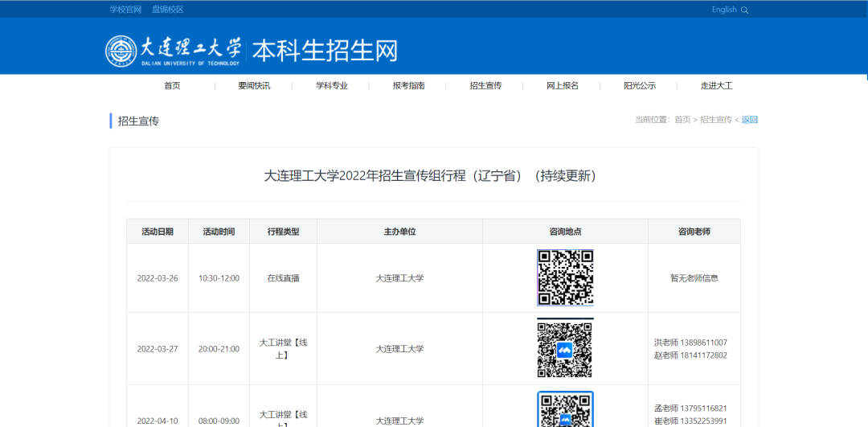Click 首页 in the breadcrumb

682,120
